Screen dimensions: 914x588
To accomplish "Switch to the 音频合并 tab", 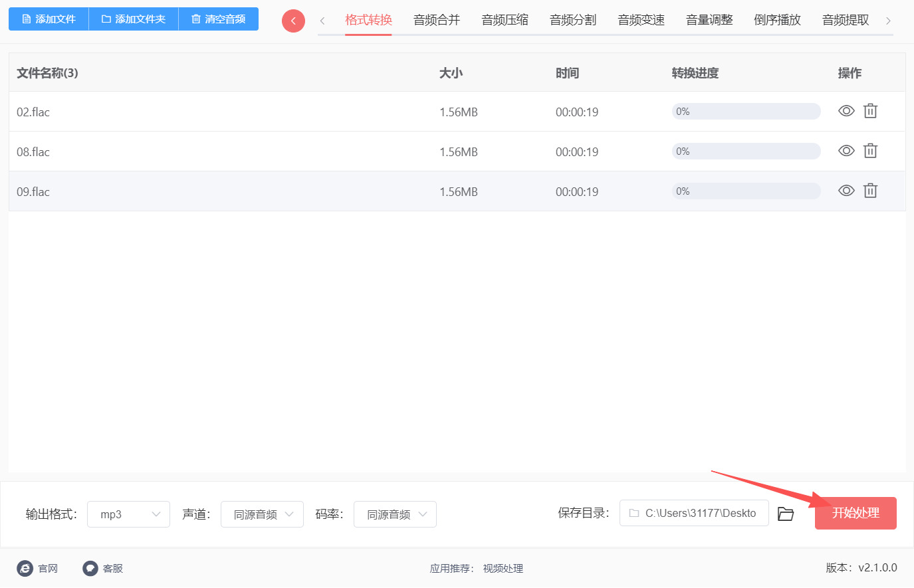I will point(437,20).
